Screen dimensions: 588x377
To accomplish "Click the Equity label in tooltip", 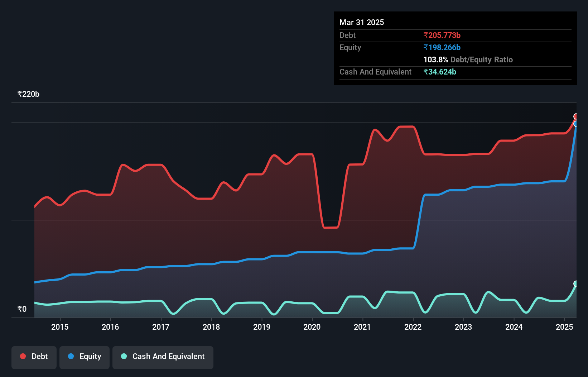I will coord(350,47).
